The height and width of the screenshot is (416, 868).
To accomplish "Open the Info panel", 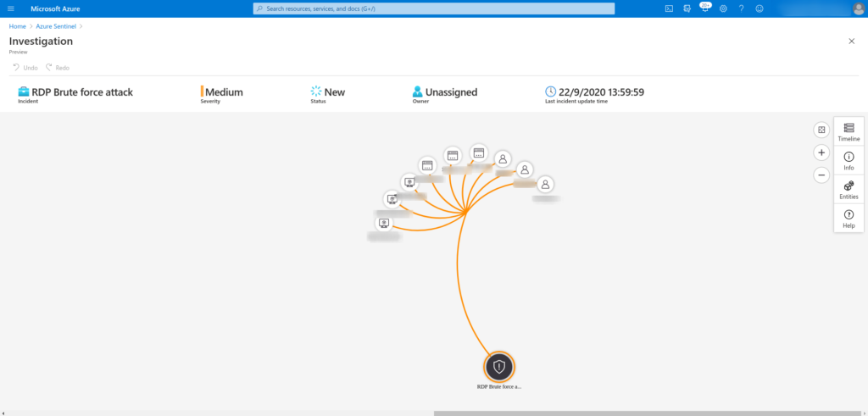I will (x=849, y=161).
